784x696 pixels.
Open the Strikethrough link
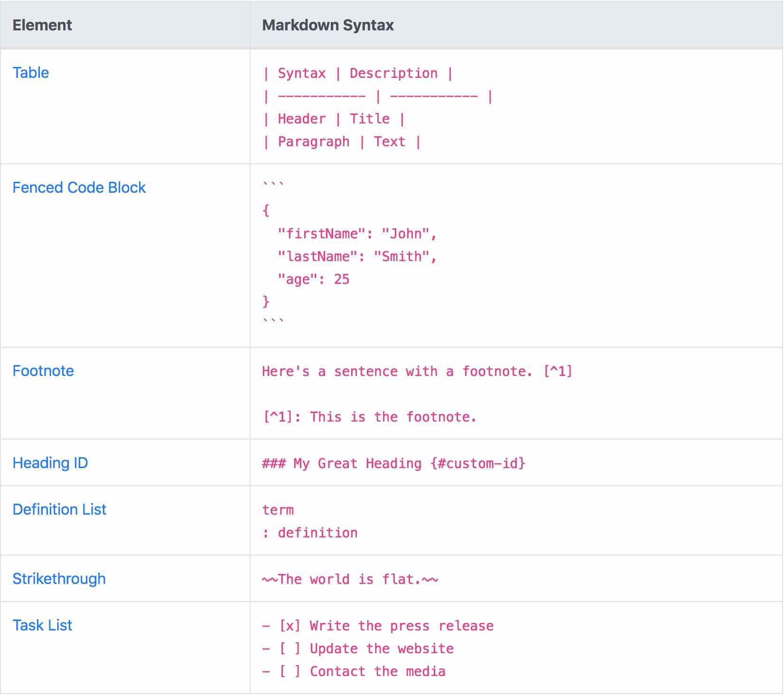pyautogui.click(x=59, y=579)
